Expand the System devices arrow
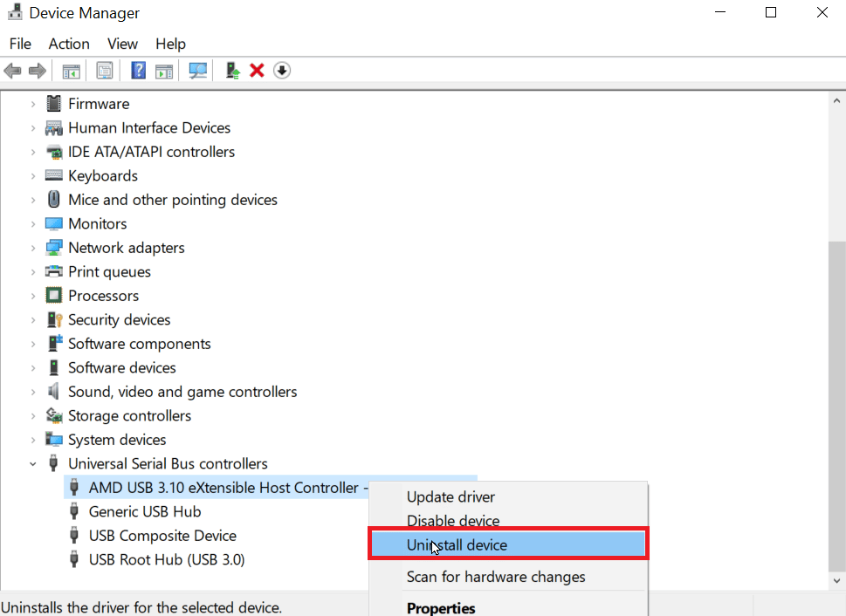The height and width of the screenshot is (616, 846). point(33,440)
